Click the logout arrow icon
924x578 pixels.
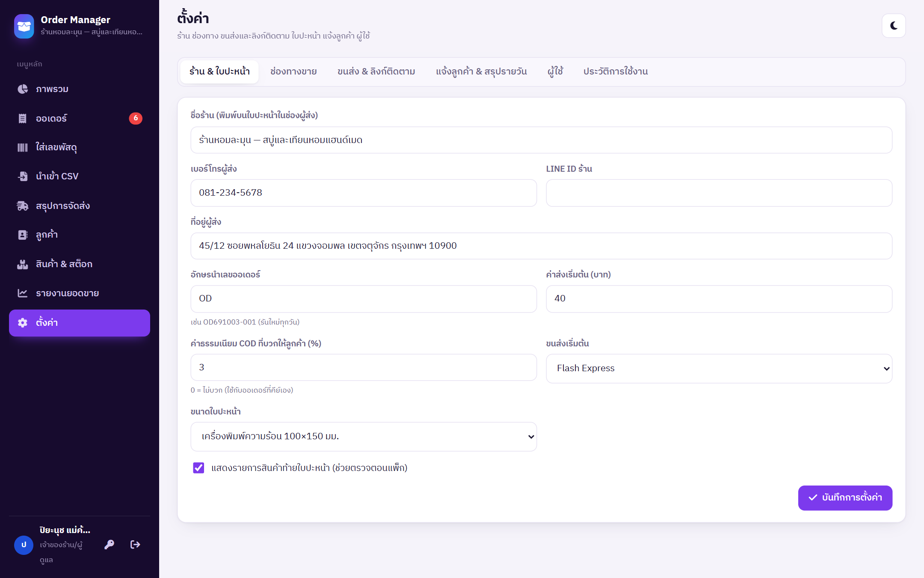coord(135,545)
